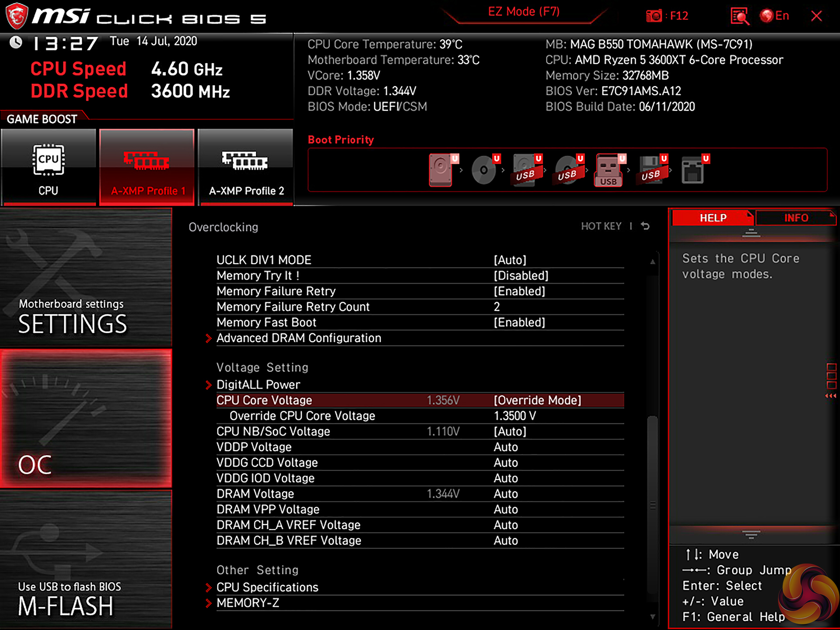Select the VDDG CCD Voltage row
The image size is (840, 630).
point(420,462)
